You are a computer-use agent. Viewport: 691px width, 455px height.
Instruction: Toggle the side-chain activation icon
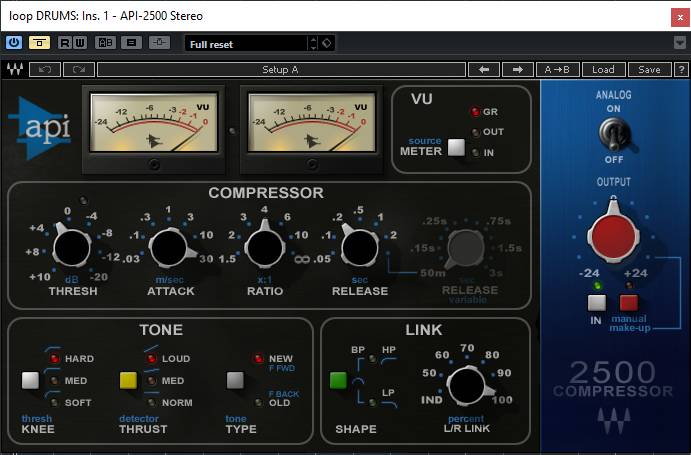[x=159, y=43]
